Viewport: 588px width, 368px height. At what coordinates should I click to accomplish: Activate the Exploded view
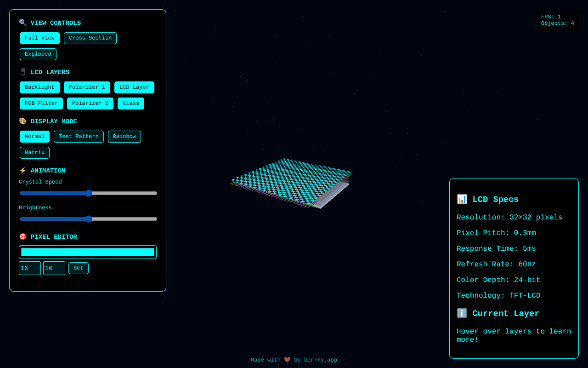(x=38, y=54)
